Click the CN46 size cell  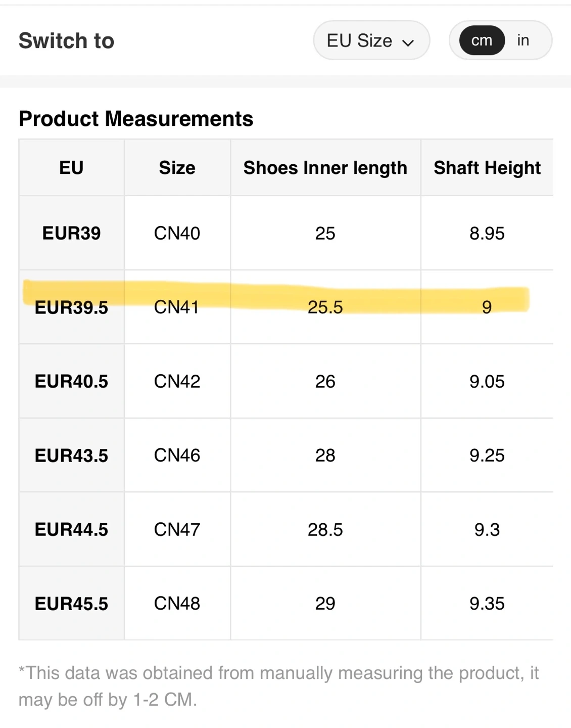tap(177, 456)
